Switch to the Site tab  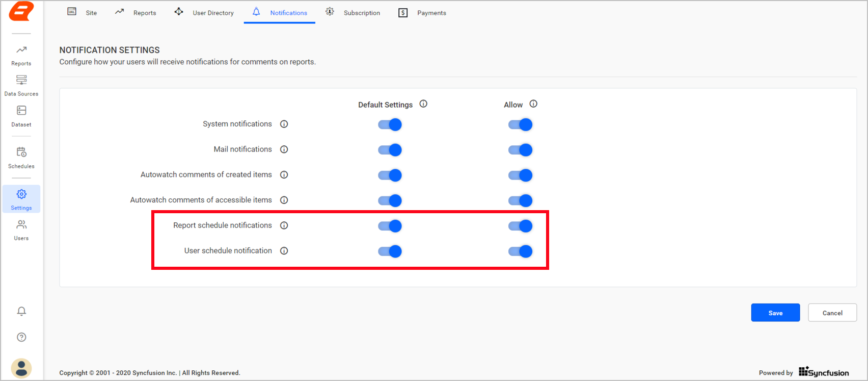[x=82, y=12]
